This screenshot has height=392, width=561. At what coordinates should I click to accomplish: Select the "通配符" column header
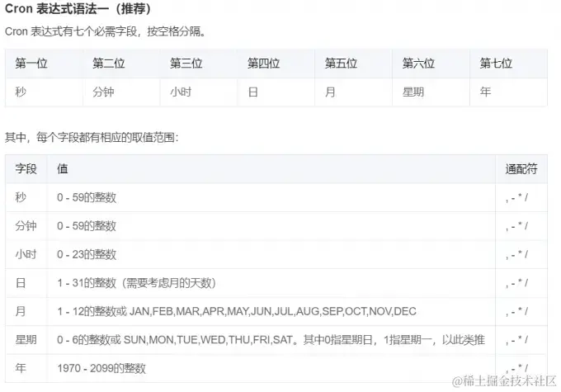tap(521, 168)
